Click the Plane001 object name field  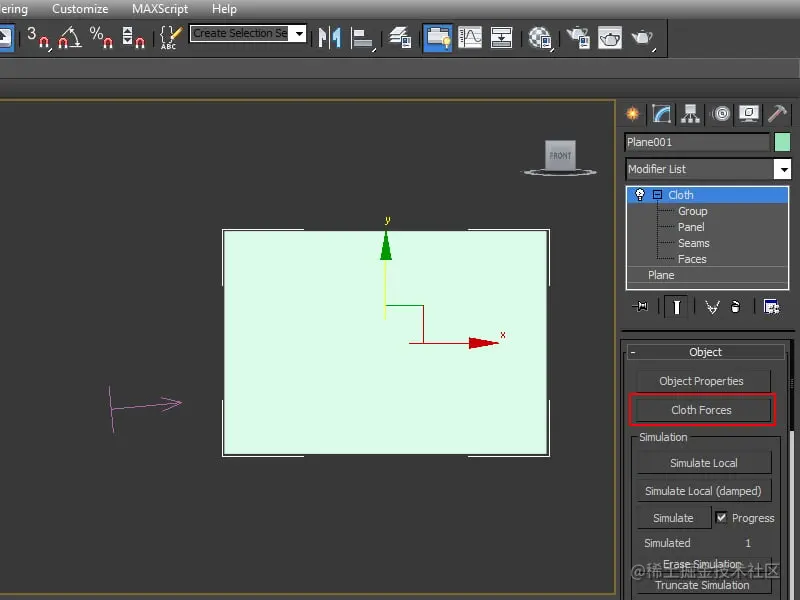point(697,142)
